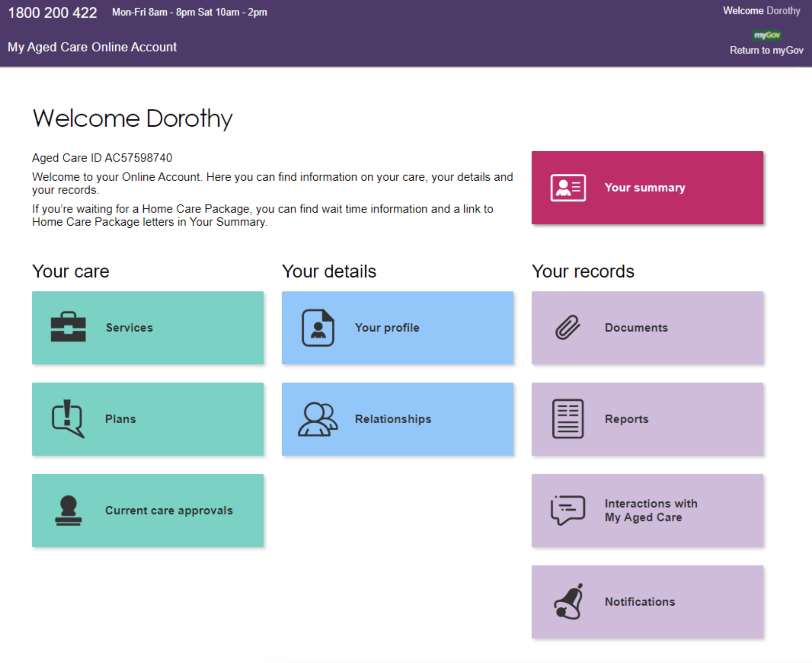Image resolution: width=812 pixels, height=663 pixels.
Task: Open the Relationships tile label
Action: click(x=393, y=419)
